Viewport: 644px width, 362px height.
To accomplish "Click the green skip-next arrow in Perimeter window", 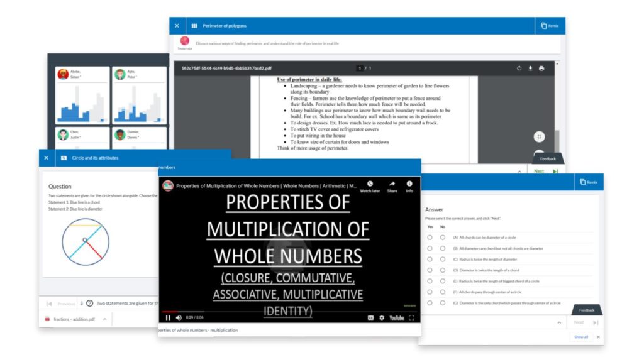I will [x=555, y=171].
